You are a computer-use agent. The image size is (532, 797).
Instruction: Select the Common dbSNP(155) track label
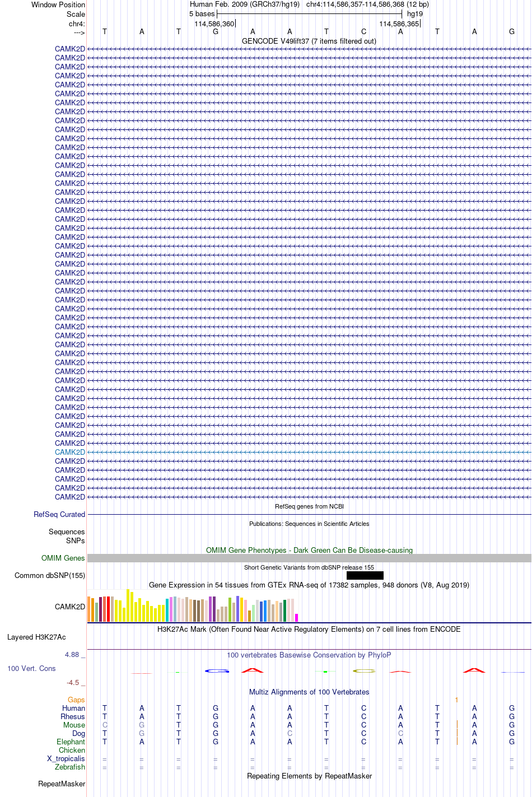[50, 575]
